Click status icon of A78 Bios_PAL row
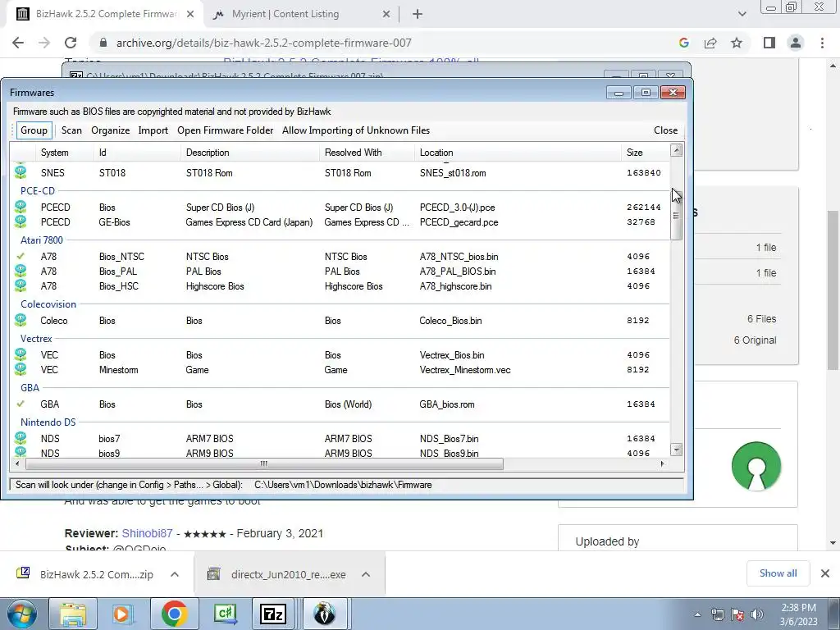The width and height of the screenshot is (840, 630). pos(21,271)
